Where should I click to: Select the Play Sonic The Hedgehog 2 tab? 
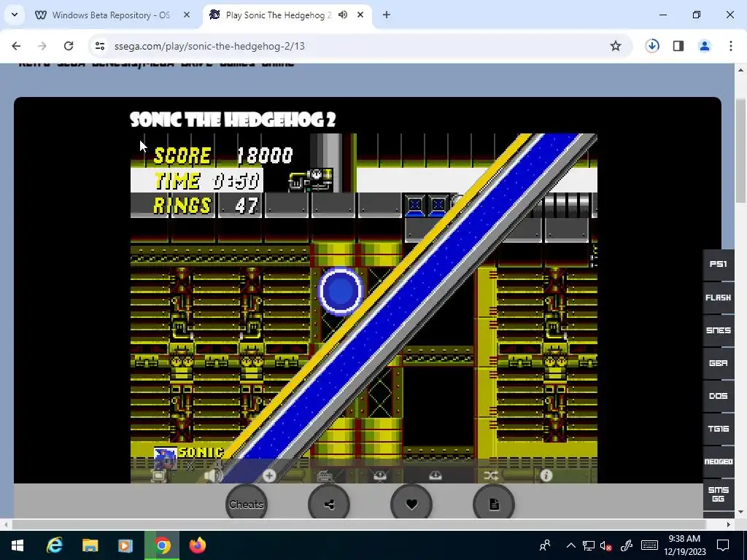point(278,15)
